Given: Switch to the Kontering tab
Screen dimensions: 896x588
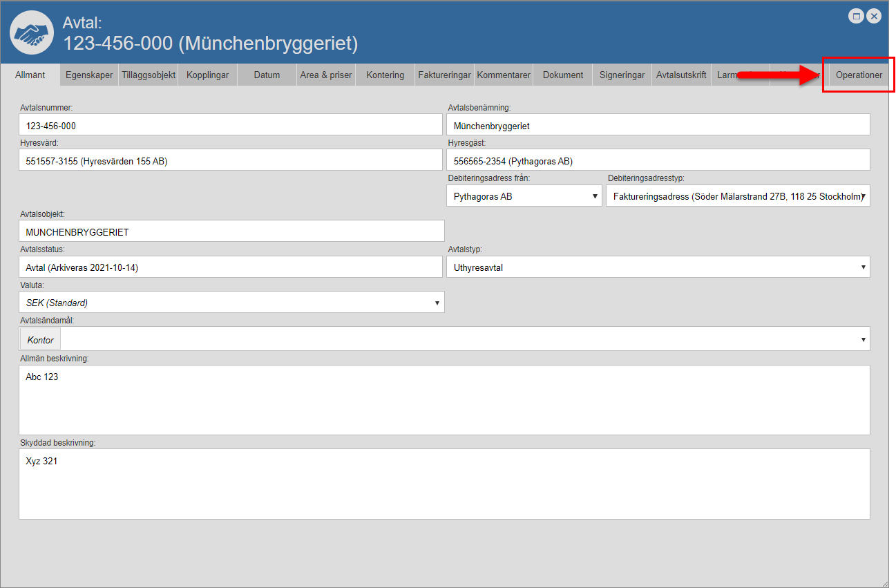Looking at the screenshot, I should point(385,75).
